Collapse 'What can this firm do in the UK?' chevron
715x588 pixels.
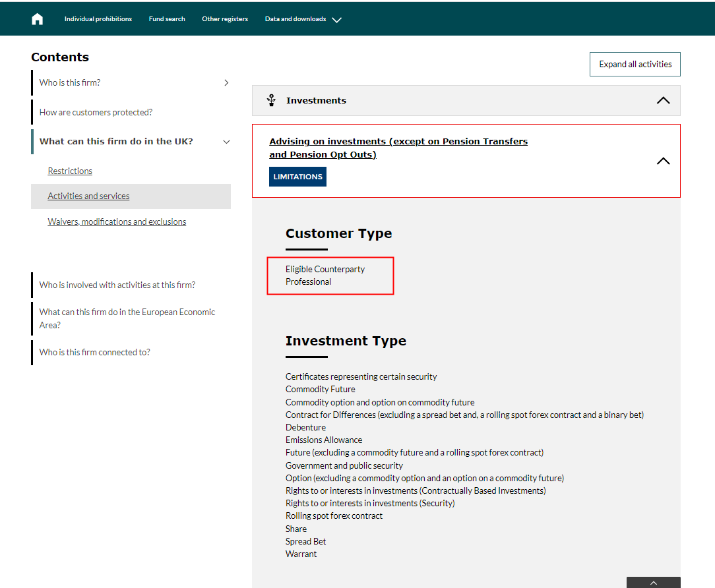coord(226,142)
